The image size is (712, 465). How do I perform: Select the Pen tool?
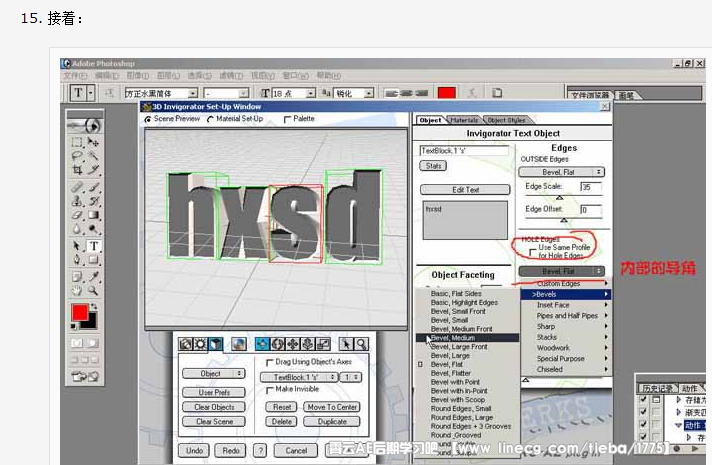77,260
